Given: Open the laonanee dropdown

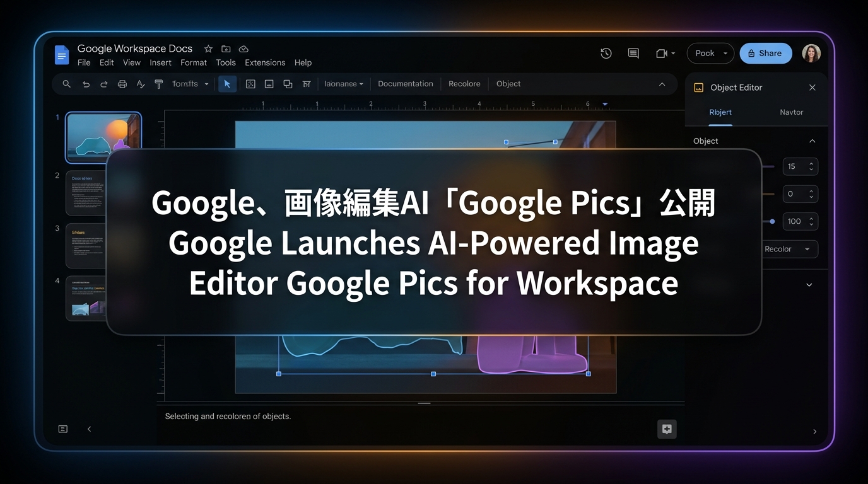Looking at the screenshot, I should click(x=344, y=84).
